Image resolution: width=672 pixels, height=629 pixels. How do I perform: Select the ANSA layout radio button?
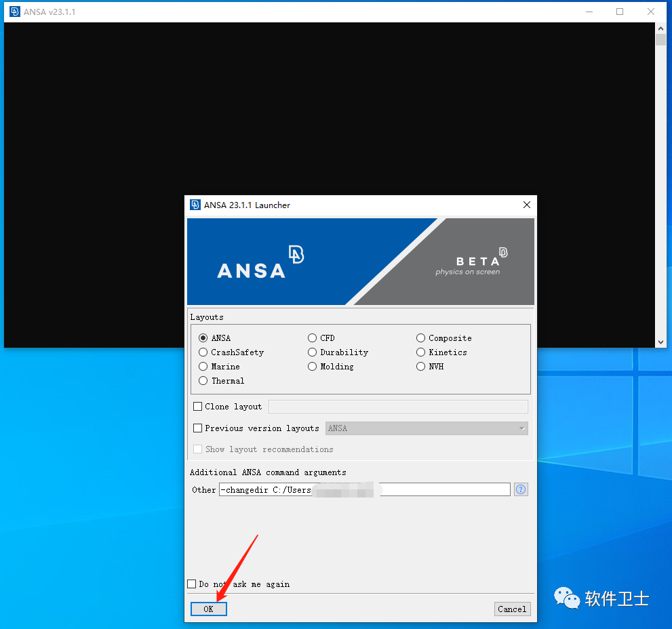(203, 338)
